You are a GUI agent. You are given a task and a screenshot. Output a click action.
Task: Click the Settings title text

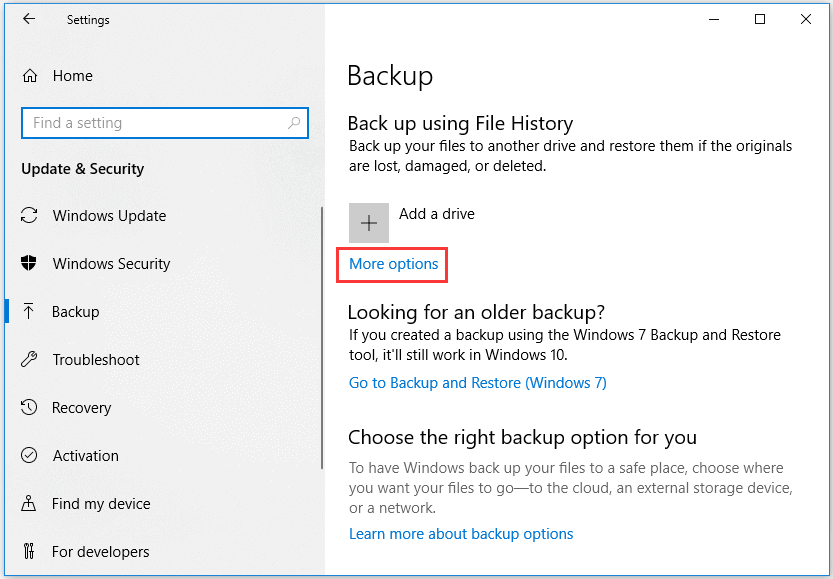coord(88,19)
